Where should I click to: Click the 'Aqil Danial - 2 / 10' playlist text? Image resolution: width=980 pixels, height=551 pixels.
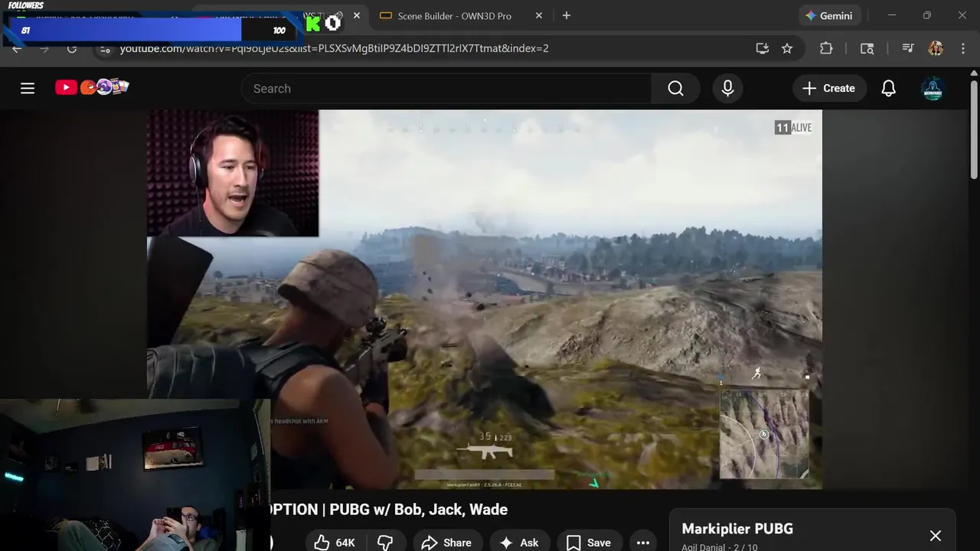coord(720,547)
